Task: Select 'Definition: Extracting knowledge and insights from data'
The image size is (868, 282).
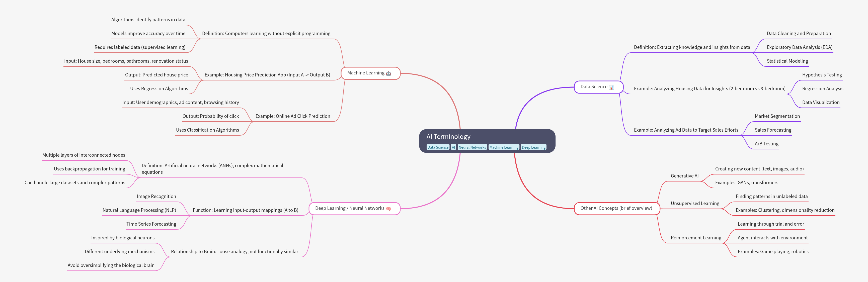Action: point(692,47)
